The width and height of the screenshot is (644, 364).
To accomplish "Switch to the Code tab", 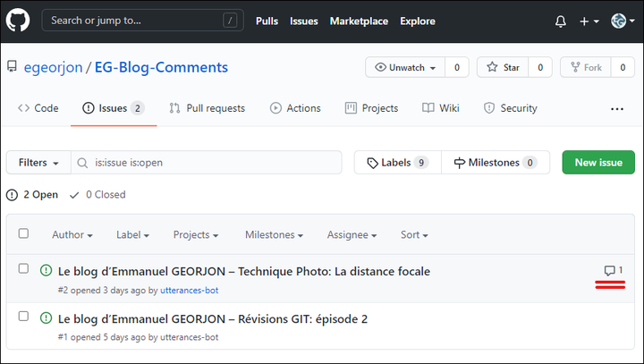I will coord(38,108).
